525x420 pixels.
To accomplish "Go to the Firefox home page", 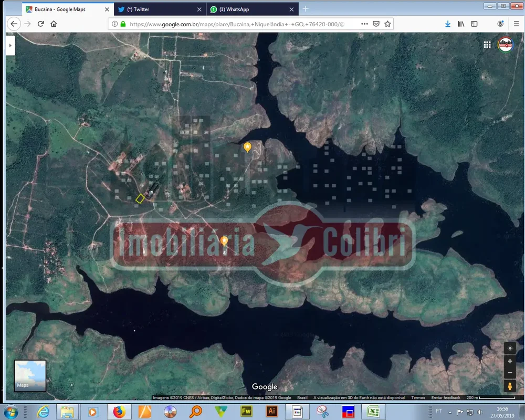I will pos(54,24).
